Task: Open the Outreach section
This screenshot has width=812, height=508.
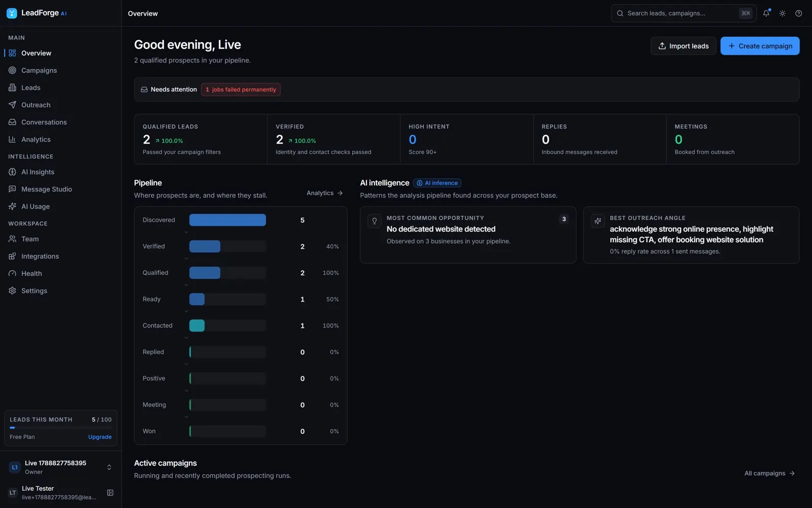Action: [x=61, y=105]
